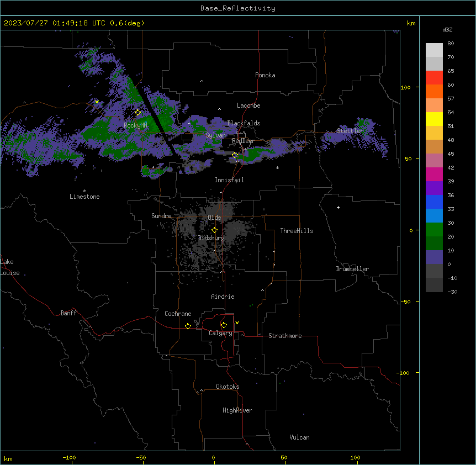Image resolution: width=476 pixels, height=465 pixels.
Task: Click the 100 tick label on the vertical axis
Action: point(405,87)
